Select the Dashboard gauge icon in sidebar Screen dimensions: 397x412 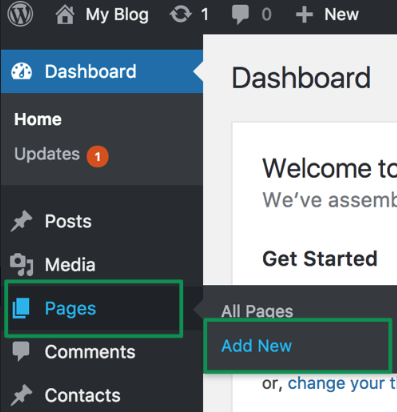coord(22,71)
